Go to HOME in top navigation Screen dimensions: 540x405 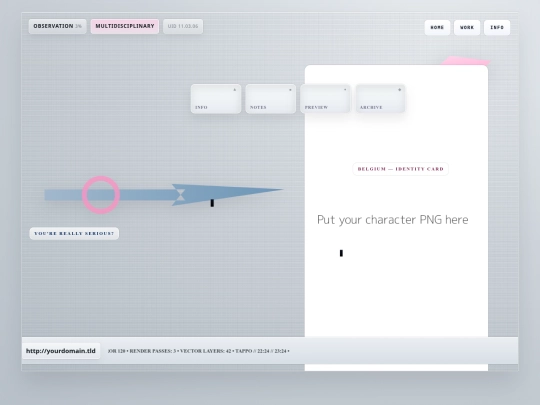[x=437, y=28]
